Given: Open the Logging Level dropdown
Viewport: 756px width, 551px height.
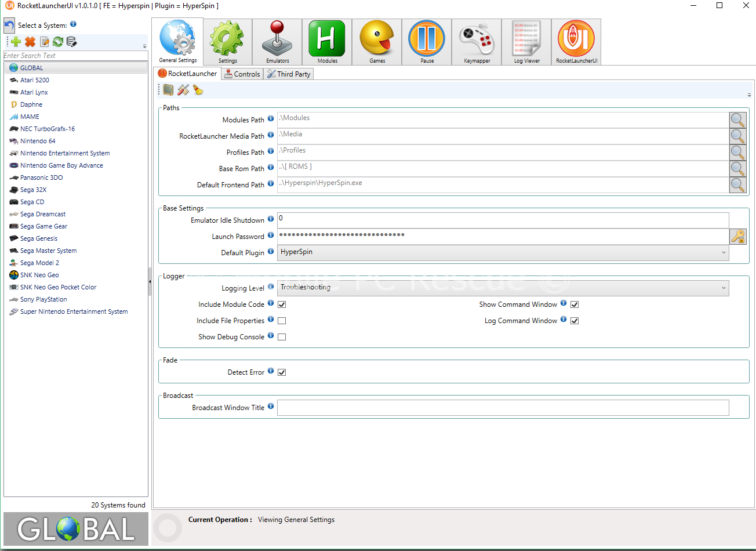Looking at the screenshot, I should pos(503,288).
